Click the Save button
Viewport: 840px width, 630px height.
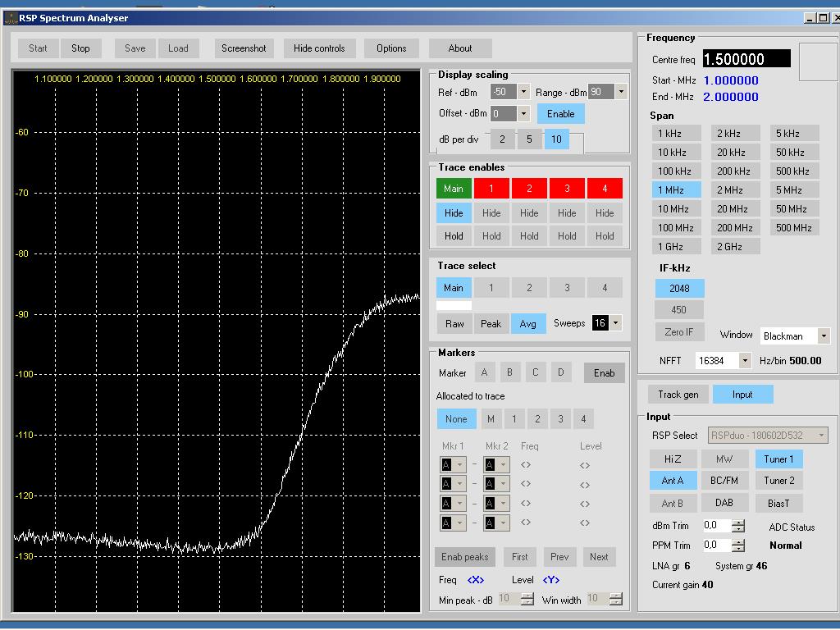click(135, 48)
